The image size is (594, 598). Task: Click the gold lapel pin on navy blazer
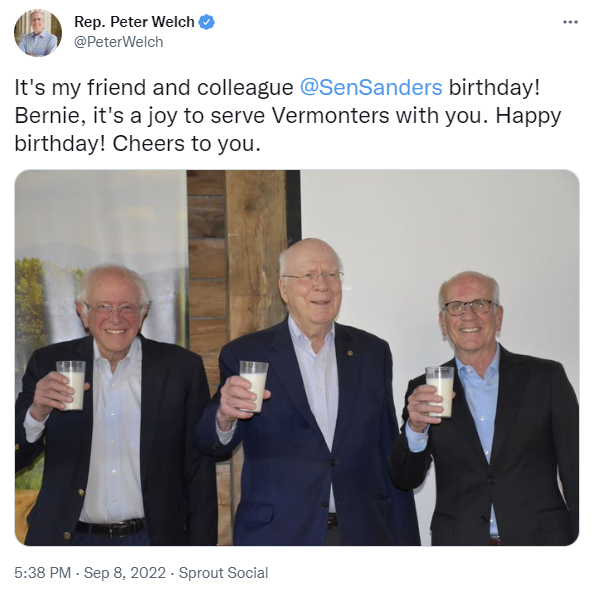coord(350,353)
